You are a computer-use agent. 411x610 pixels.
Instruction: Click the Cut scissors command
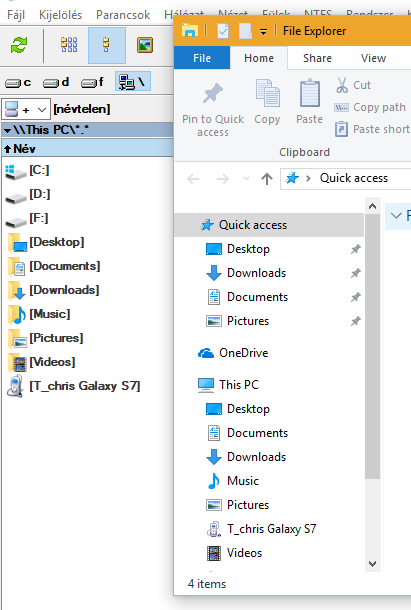click(x=353, y=85)
